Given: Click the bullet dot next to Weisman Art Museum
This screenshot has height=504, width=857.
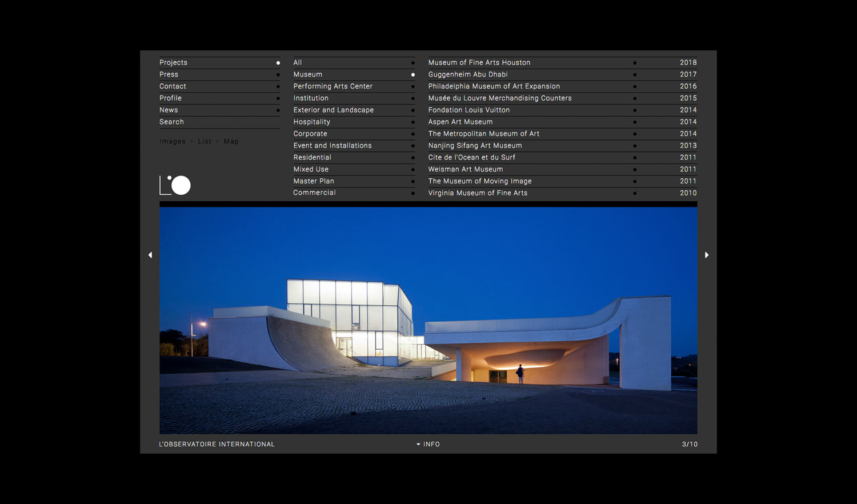Looking at the screenshot, I should tap(635, 170).
